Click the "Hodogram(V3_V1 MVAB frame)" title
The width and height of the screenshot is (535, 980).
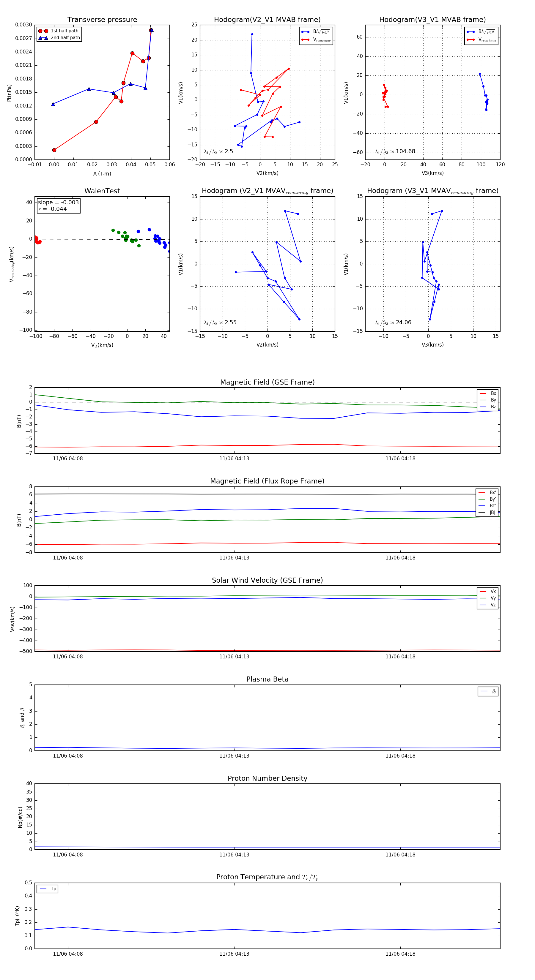click(432, 20)
